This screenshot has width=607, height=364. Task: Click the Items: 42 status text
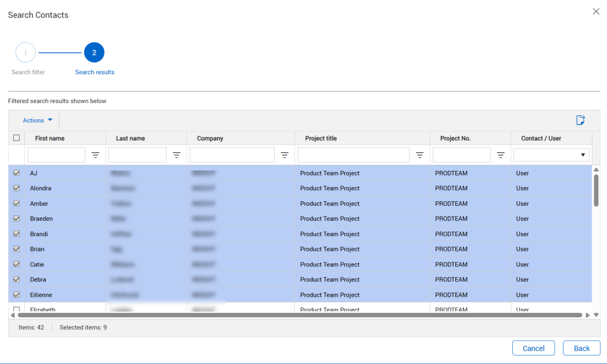31,328
